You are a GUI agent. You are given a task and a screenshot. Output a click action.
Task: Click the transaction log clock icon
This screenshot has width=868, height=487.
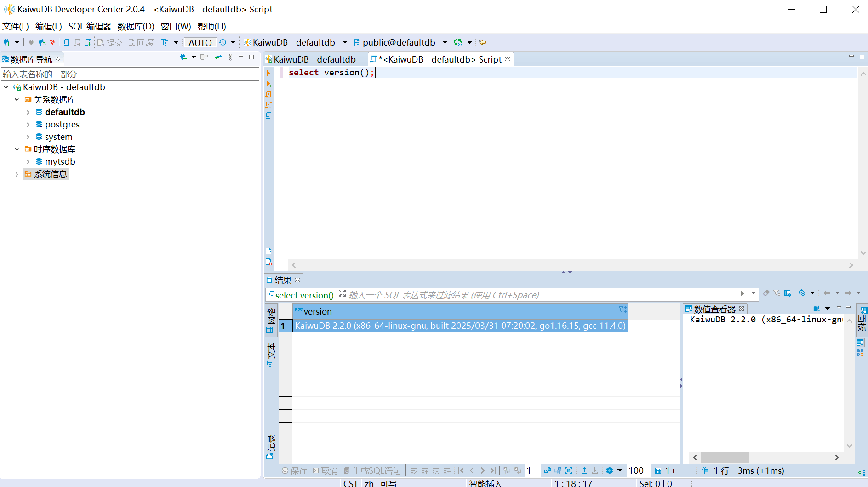click(223, 42)
